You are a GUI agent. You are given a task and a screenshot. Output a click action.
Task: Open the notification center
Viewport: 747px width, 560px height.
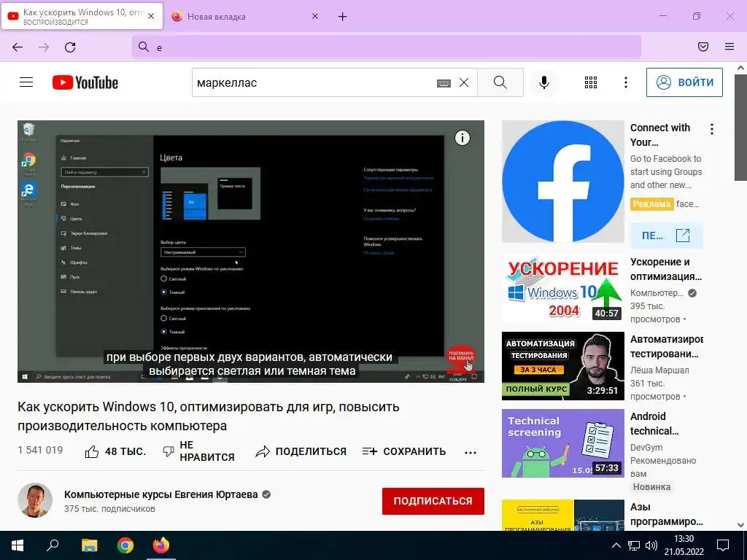point(723,545)
